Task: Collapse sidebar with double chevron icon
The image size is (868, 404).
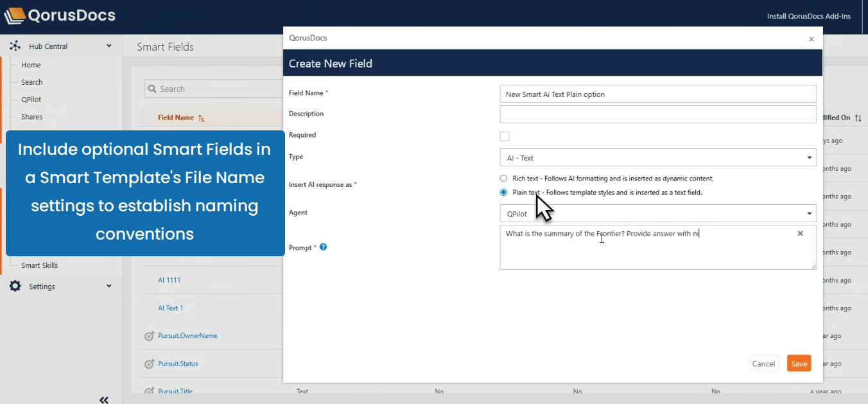Action: tap(104, 400)
